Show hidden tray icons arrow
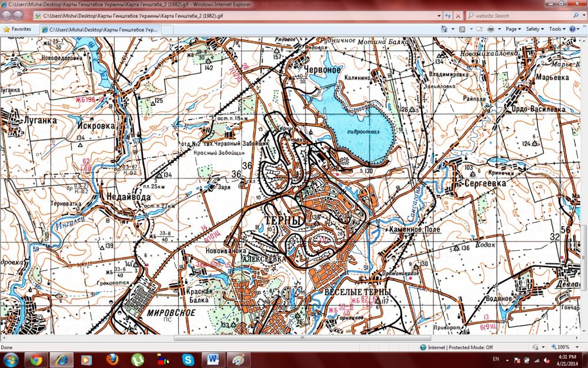Screen dimensions: 588x368 [x=508, y=360]
